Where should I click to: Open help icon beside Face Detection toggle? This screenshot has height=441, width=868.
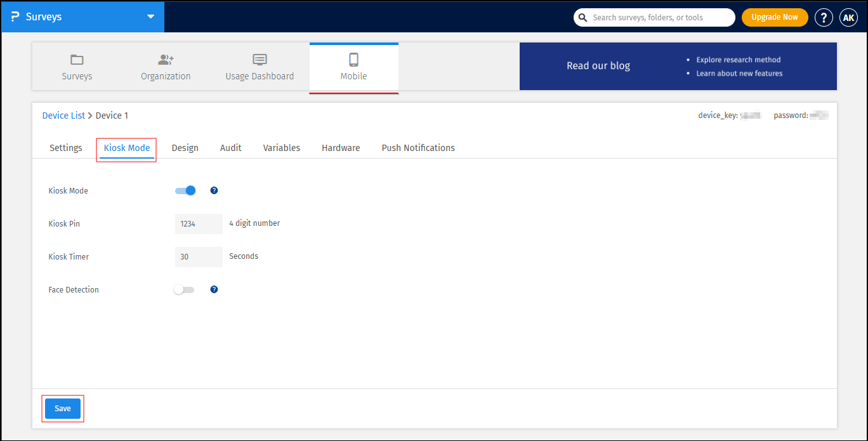click(214, 289)
